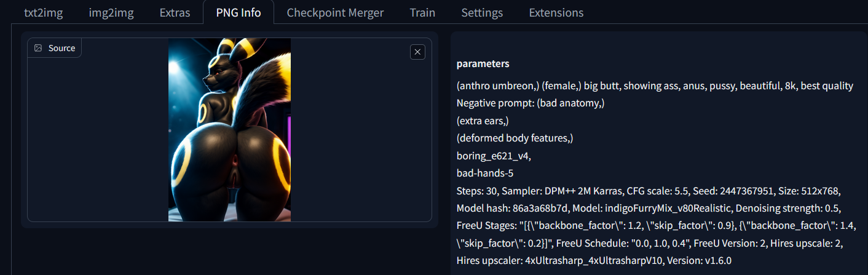Click the Source label text
This screenshot has width=868, height=275.
pos(61,48)
